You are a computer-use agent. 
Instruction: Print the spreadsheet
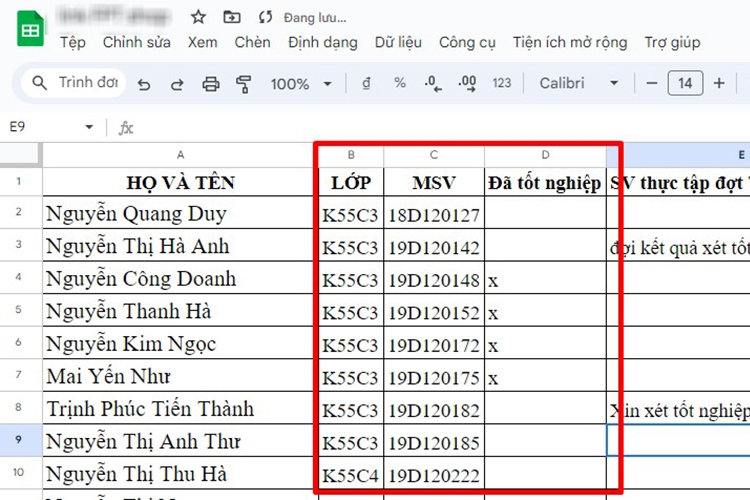coord(210,84)
